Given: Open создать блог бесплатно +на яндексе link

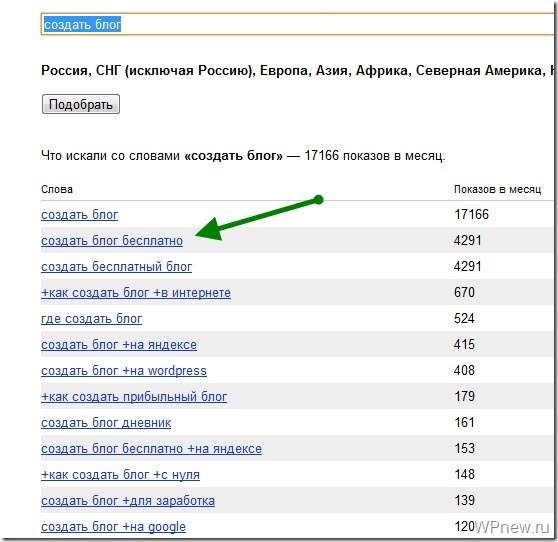Looking at the screenshot, I should coord(151,448).
